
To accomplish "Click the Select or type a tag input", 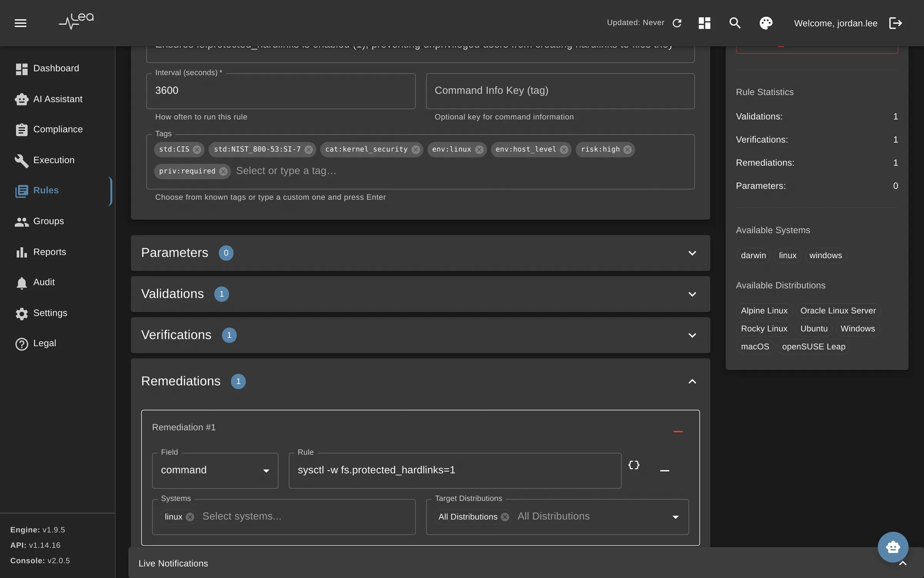I will pos(462,171).
